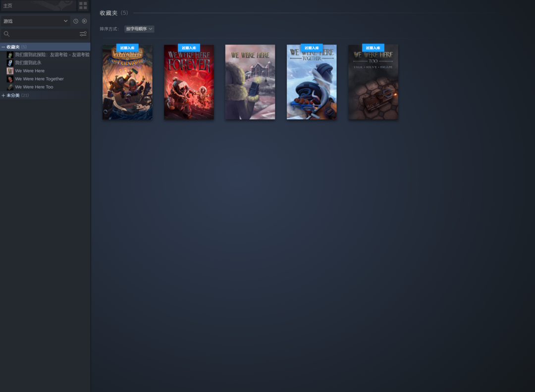Expand the 未分类 category
Screen dimensions: 535x392
point(3,96)
